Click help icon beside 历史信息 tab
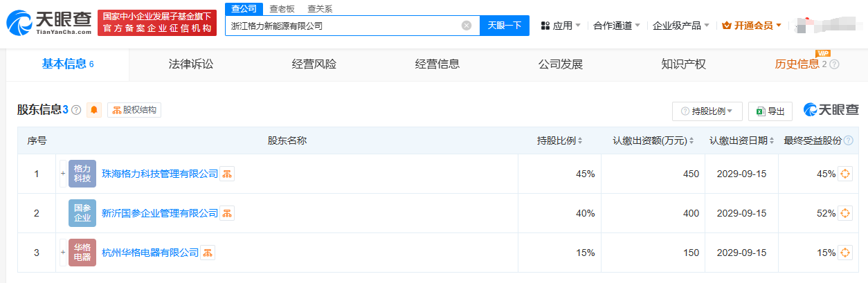This screenshot has height=283, width=868. click(x=834, y=64)
